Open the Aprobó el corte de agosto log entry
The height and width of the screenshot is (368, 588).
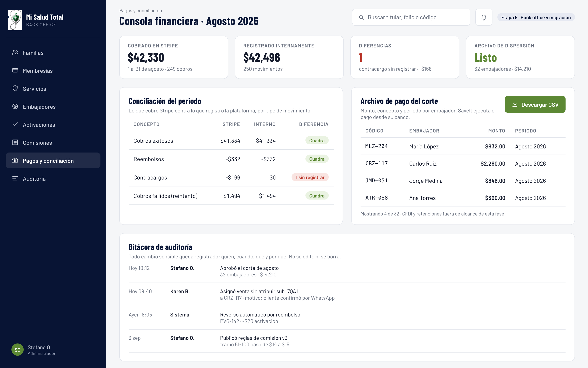347,271
